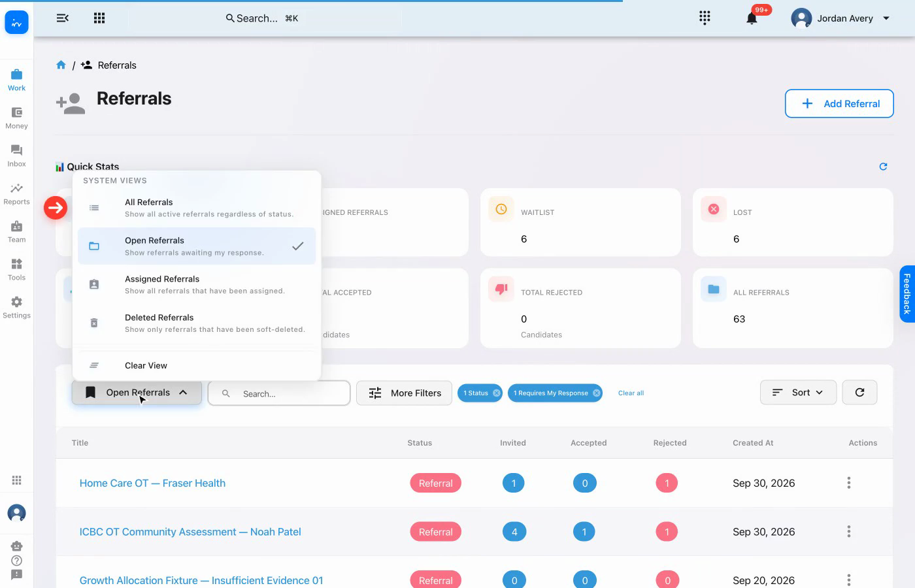Click the Add Referral button
Image resolution: width=915 pixels, height=588 pixels.
click(x=839, y=103)
